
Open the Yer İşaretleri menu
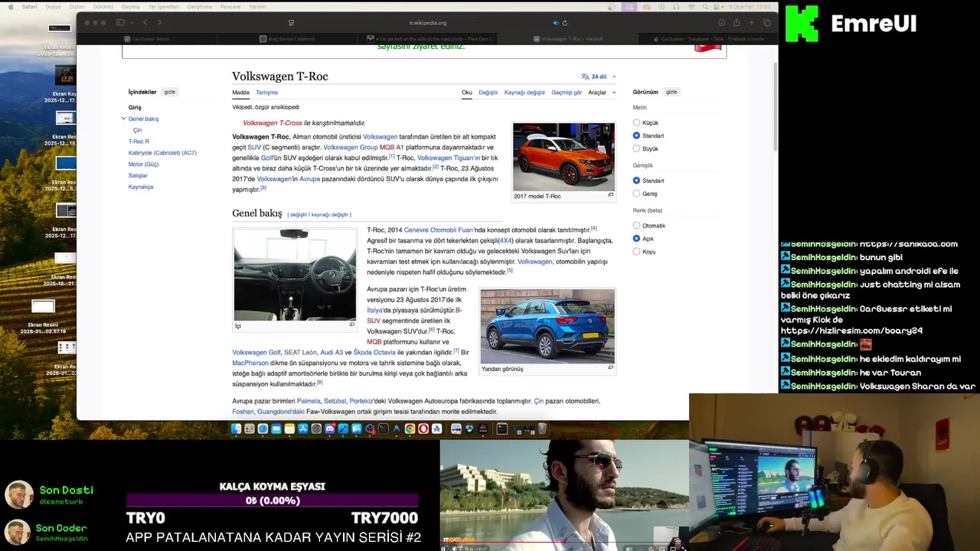163,6
